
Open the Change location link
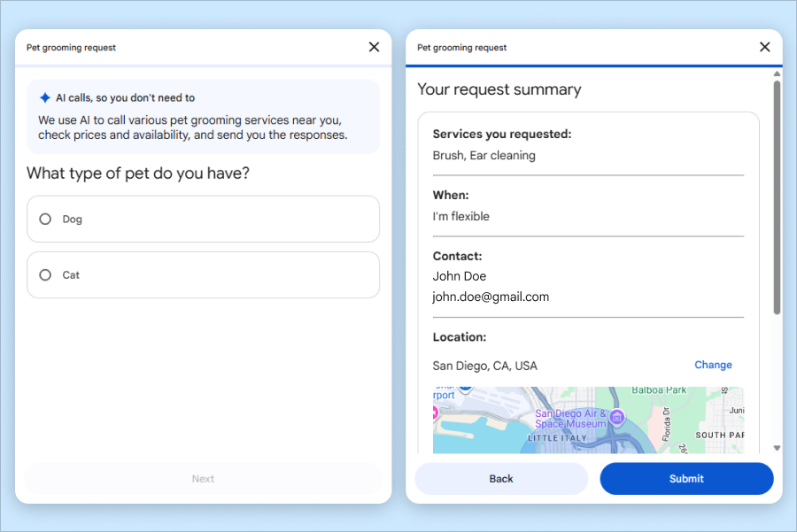point(713,365)
